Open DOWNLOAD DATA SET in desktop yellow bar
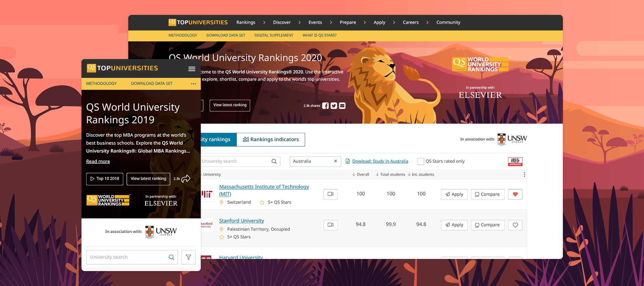The width and height of the screenshot is (644, 286). [x=226, y=35]
